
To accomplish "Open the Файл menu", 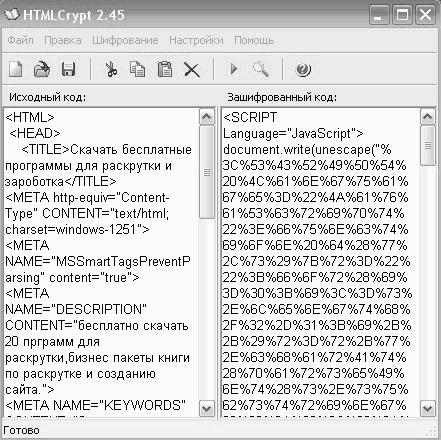I will [20, 40].
